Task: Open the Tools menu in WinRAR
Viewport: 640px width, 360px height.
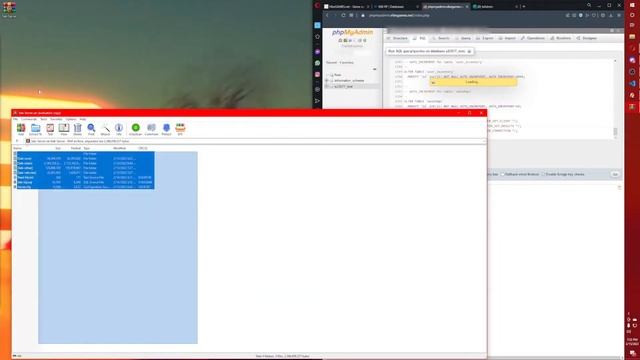Action: 44,119
